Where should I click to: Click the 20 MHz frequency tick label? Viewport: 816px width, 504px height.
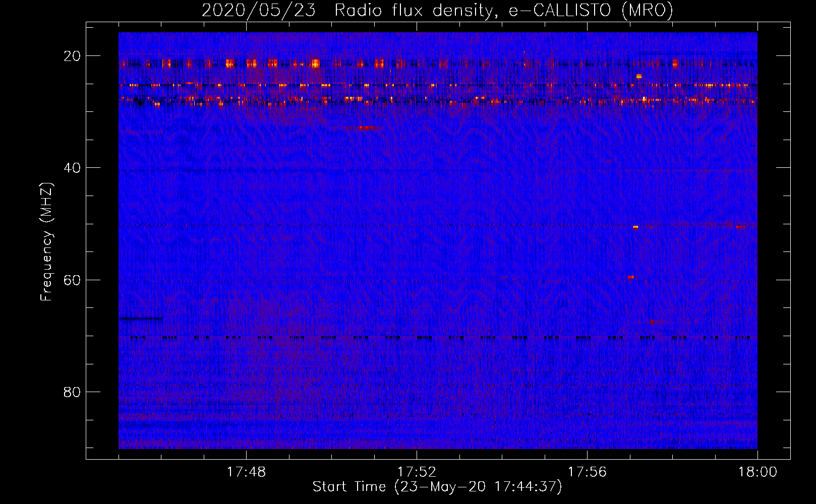(x=72, y=56)
